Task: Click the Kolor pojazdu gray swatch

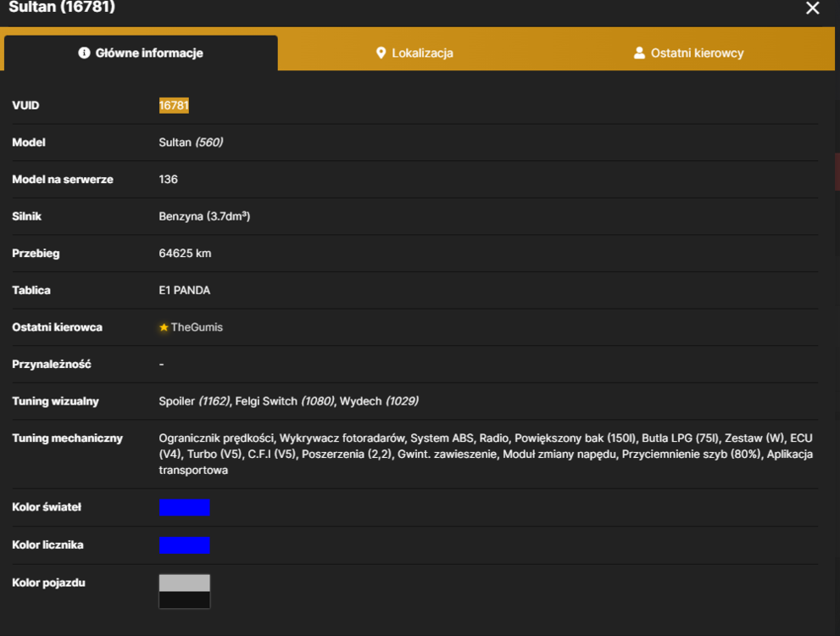Action: point(184,583)
